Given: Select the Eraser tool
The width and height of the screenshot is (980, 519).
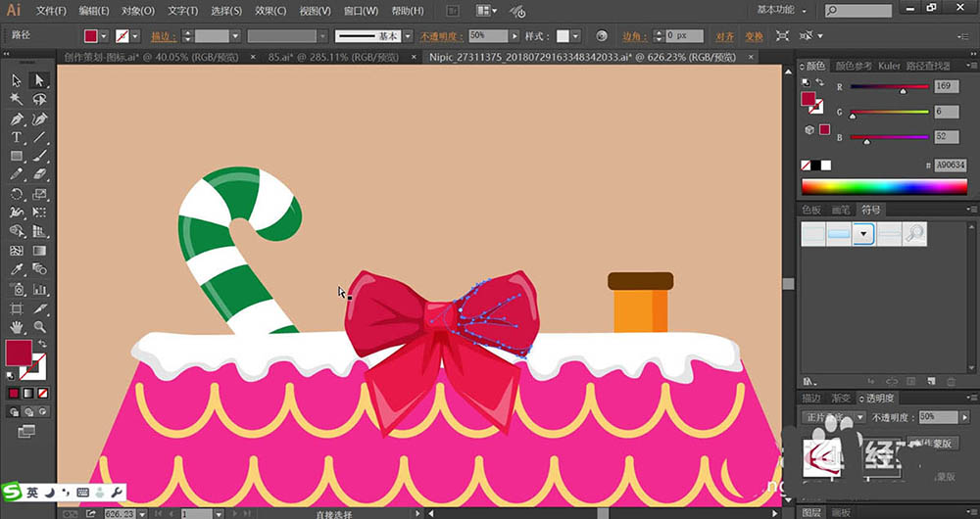Looking at the screenshot, I should click(x=39, y=175).
